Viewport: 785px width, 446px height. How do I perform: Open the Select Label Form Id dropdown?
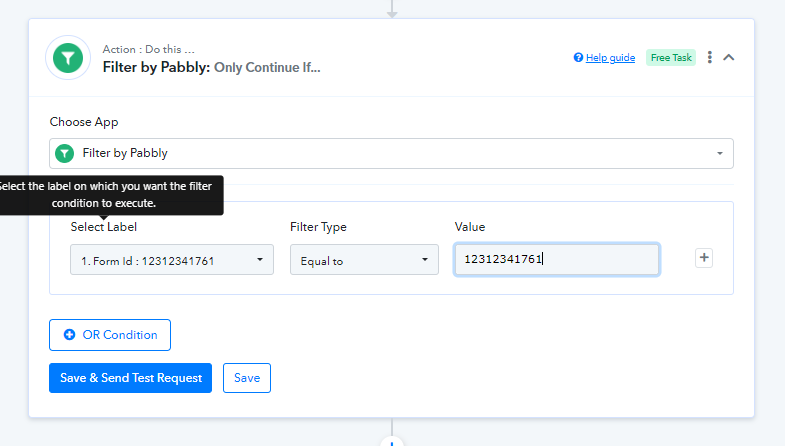pos(172,260)
